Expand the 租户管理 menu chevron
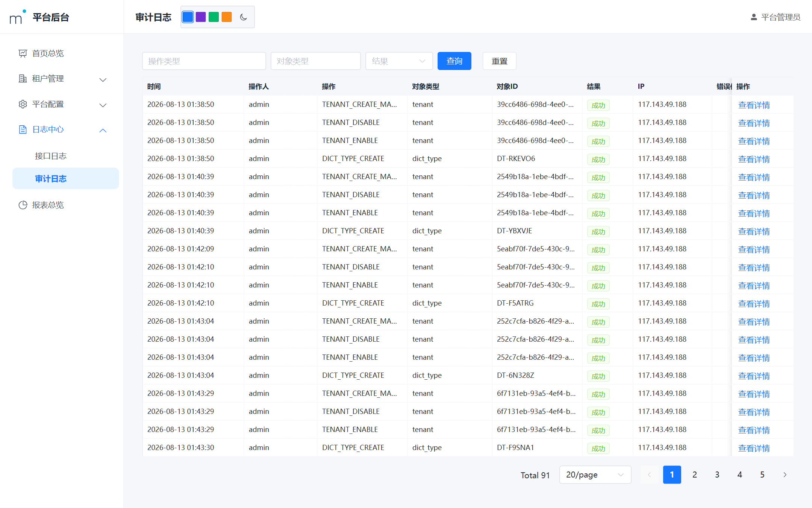The width and height of the screenshot is (812, 508). point(103,80)
